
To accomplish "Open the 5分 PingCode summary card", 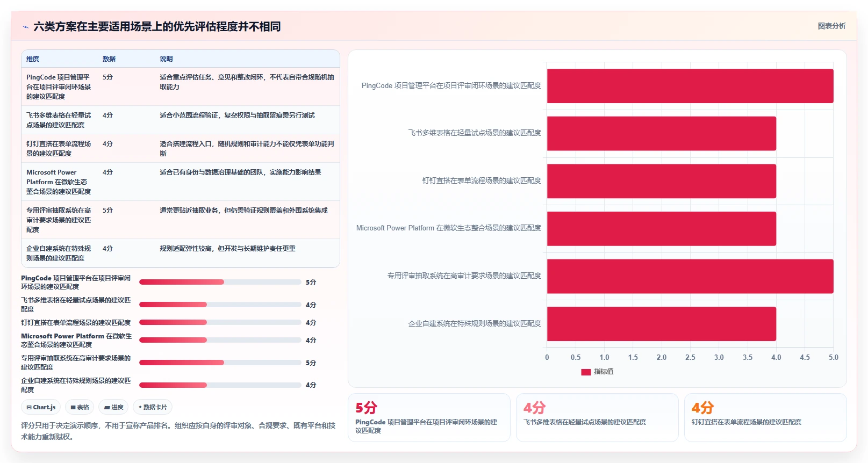I will (x=429, y=417).
